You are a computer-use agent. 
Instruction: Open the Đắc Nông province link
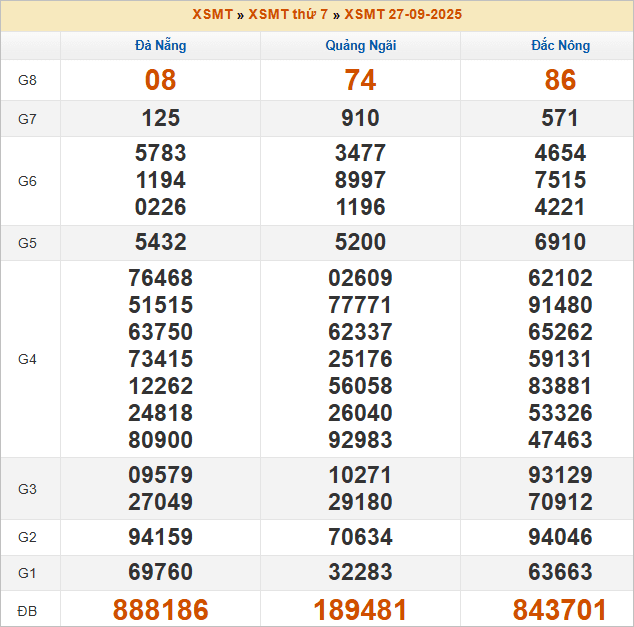pos(560,46)
